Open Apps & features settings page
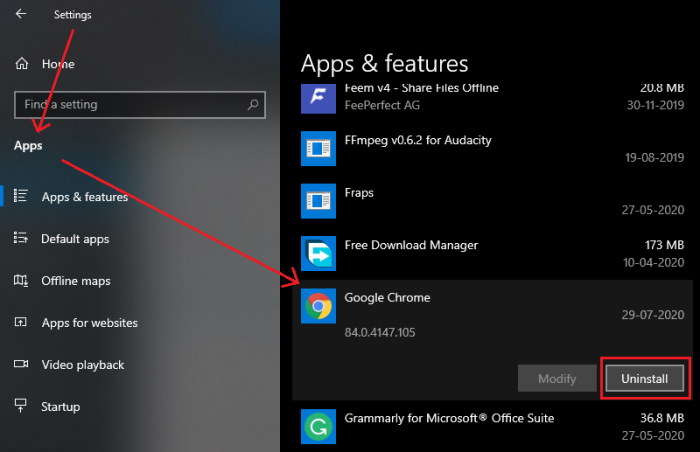This screenshot has width=700, height=452. (x=85, y=197)
